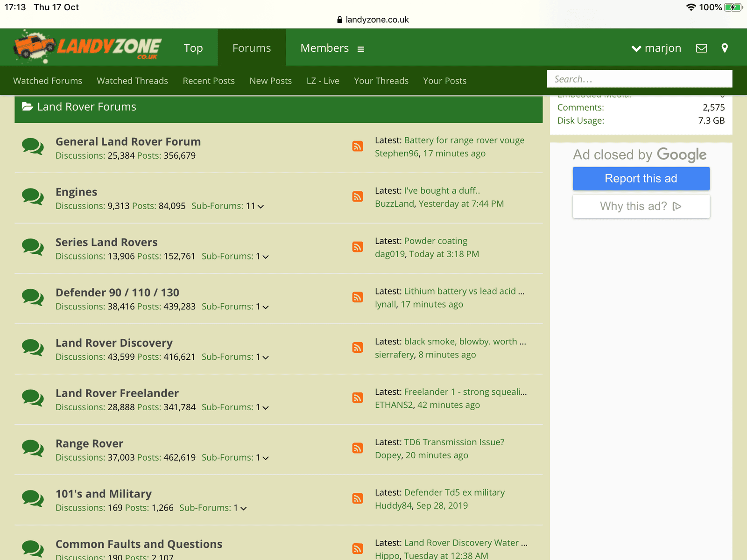Viewport: 747px width, 560px height.
Task: Open the Members navigation tab
Action: click(324, 48)
